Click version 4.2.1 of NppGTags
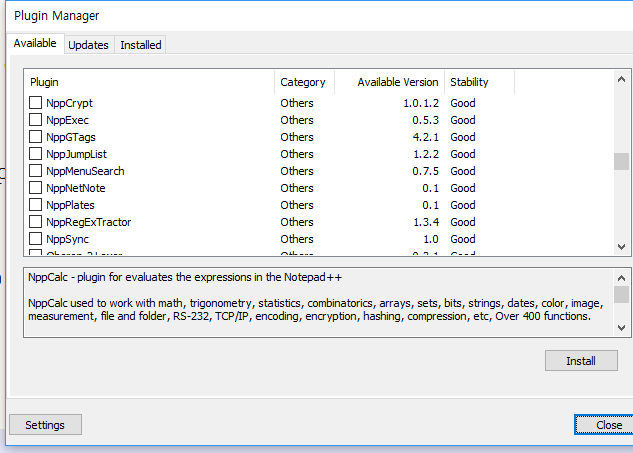This screenshot has height=453, width=633. point(425,137)
